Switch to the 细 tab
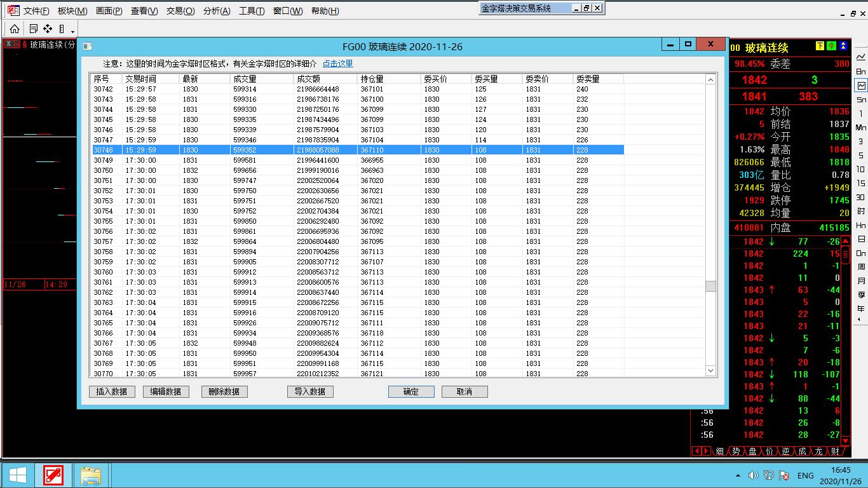Viewport: 868px width, 488px height. (x=719, y=451)
